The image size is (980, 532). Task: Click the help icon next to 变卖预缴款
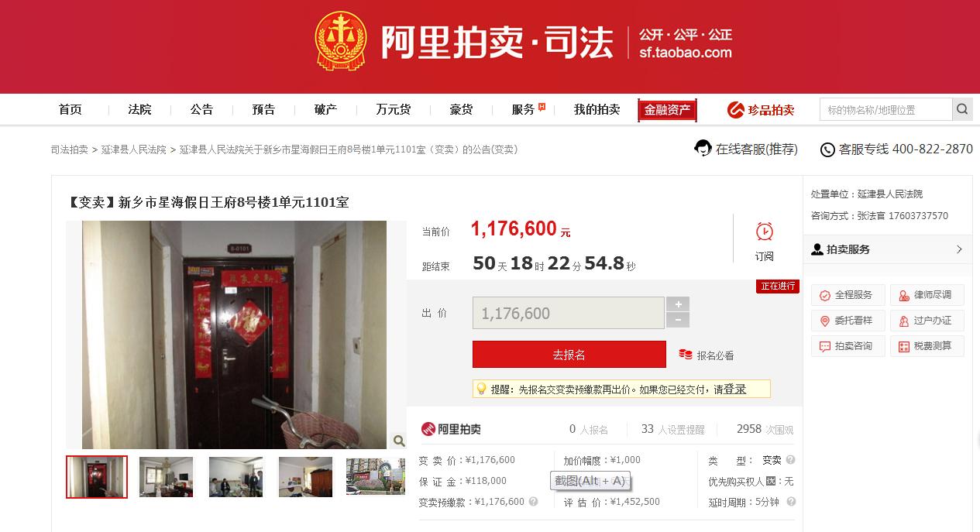533,502
